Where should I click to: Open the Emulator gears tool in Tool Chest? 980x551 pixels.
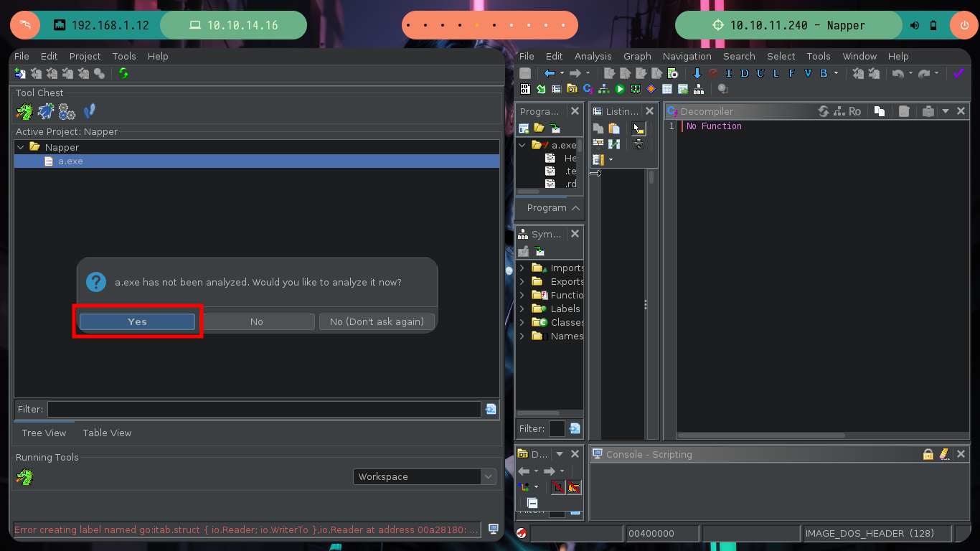pos(67,112)
